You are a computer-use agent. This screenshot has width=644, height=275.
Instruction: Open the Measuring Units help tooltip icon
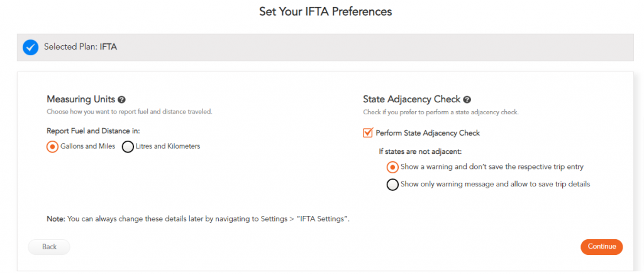[121, 100]
